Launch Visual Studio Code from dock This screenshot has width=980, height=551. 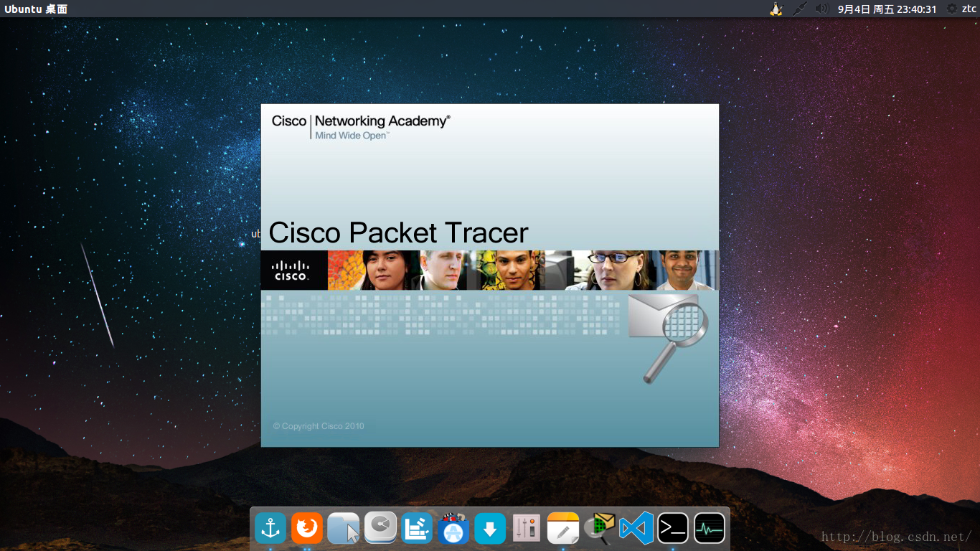(636, 529)
